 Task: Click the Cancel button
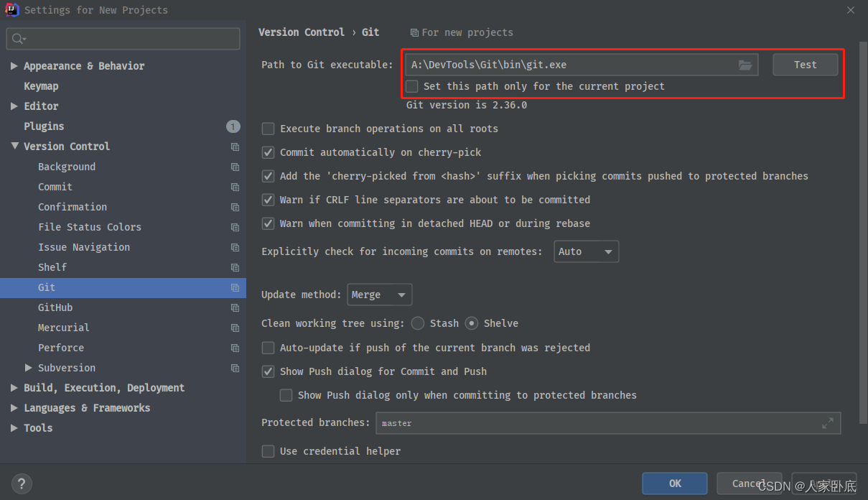[x=749, y=483]
